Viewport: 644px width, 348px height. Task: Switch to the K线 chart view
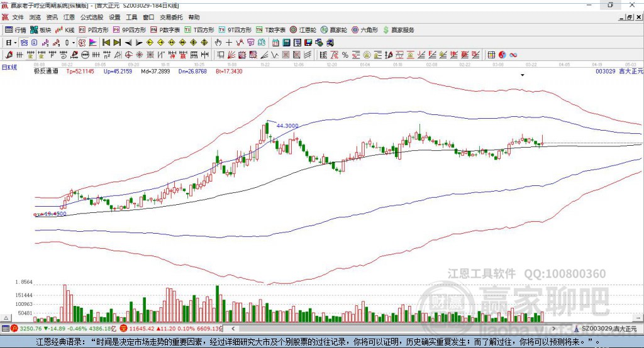[65, 30]
